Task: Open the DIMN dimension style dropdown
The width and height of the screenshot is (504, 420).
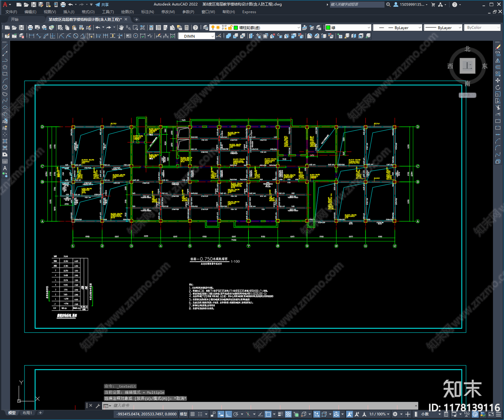Action: point(197,36)
